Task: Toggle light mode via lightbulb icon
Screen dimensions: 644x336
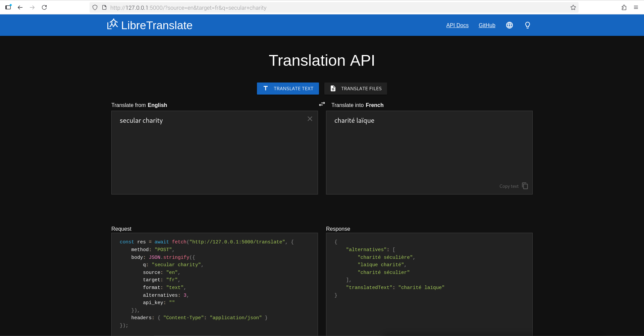Action: pyautogui.click(x=527, y=25)
